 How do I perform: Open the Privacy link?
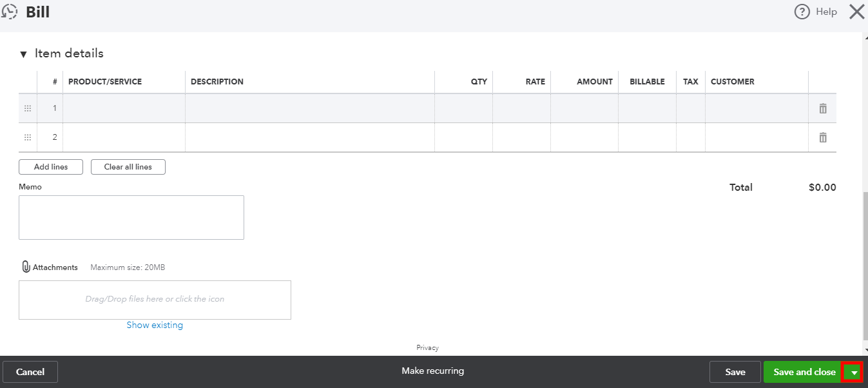click(x=427, y=347)
